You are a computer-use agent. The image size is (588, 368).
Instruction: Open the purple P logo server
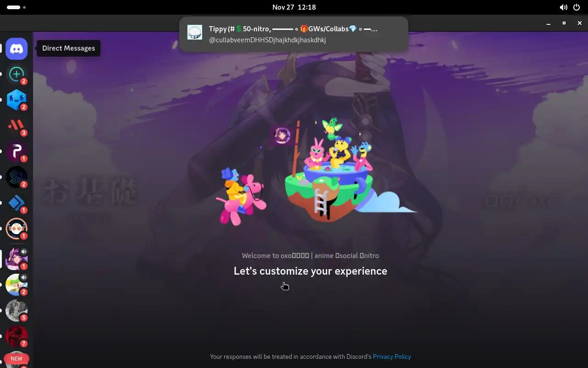[17, 151]
